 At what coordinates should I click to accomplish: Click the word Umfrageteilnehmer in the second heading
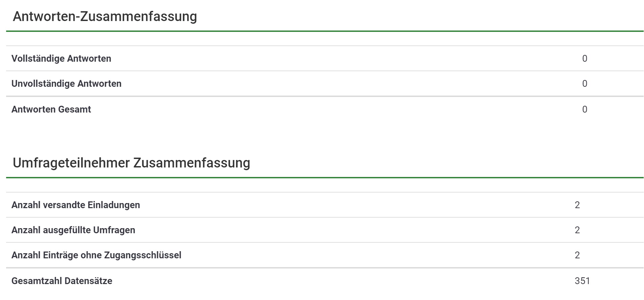point(71,163)
